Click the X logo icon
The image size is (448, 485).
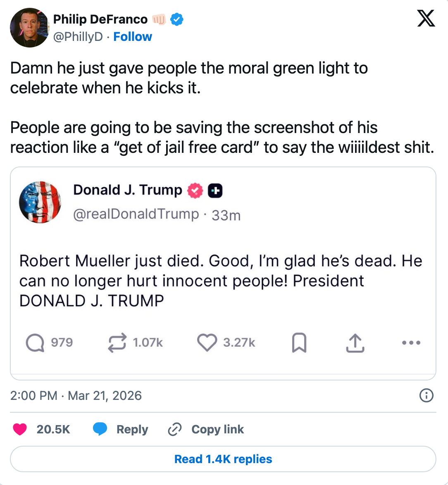426,19
